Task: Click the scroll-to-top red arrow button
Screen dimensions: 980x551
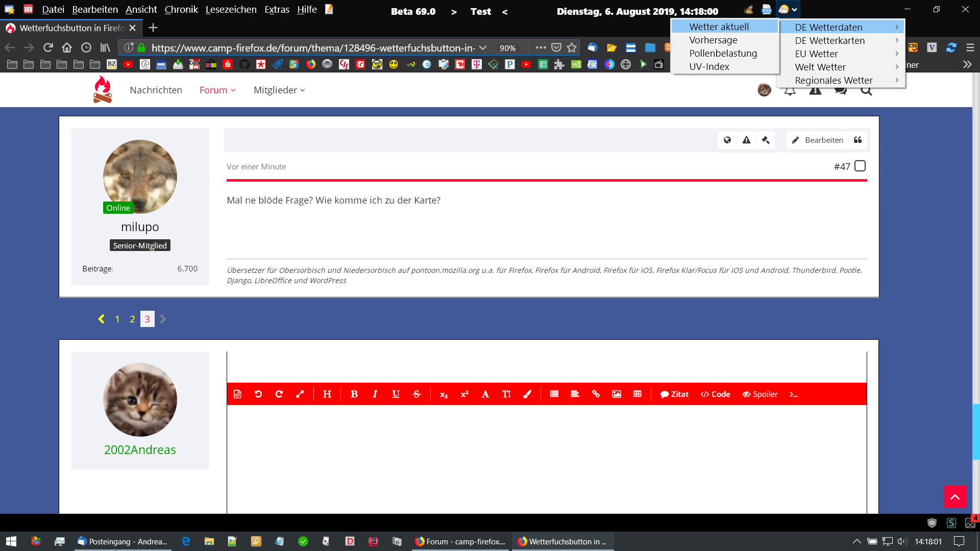Action: [955, 496]
